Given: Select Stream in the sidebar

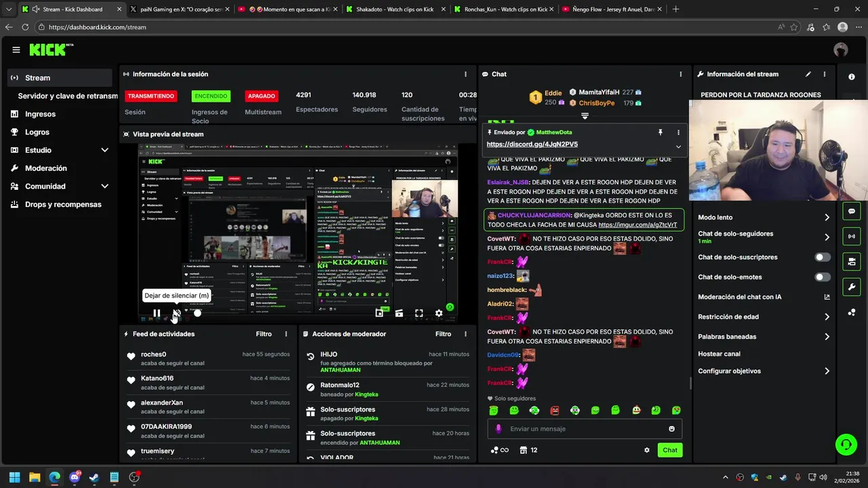Looking at the screenshot, I should pos(60,77).
